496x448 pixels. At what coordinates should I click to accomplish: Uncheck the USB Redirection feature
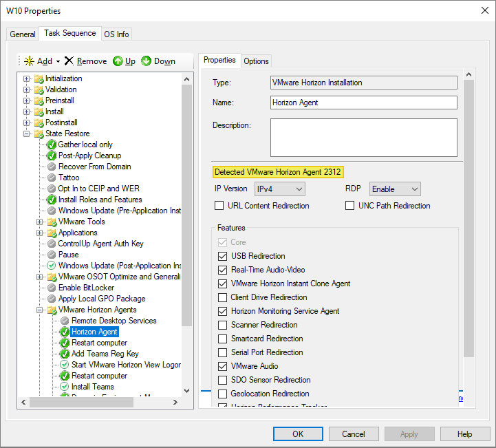click(222, 256)
